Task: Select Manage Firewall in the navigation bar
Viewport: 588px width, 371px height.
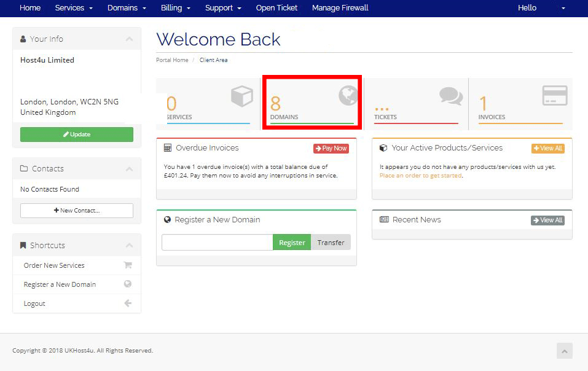Action: click(x=340, y=8)
